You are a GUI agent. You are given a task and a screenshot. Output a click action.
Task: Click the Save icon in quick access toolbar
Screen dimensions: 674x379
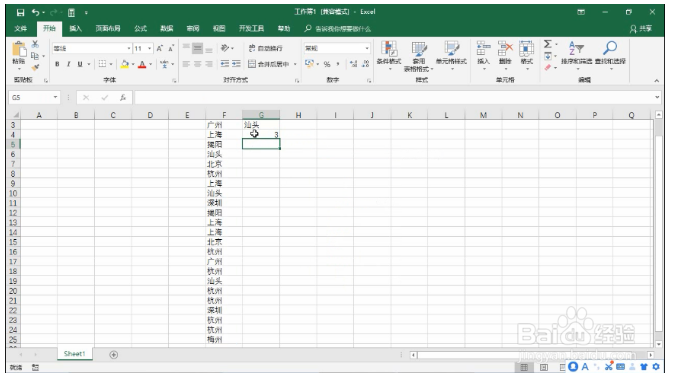20,12
